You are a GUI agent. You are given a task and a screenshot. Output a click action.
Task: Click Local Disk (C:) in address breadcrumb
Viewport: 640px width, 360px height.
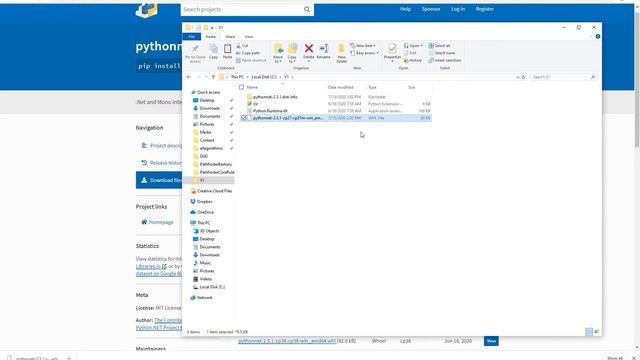tap(264, 77)
